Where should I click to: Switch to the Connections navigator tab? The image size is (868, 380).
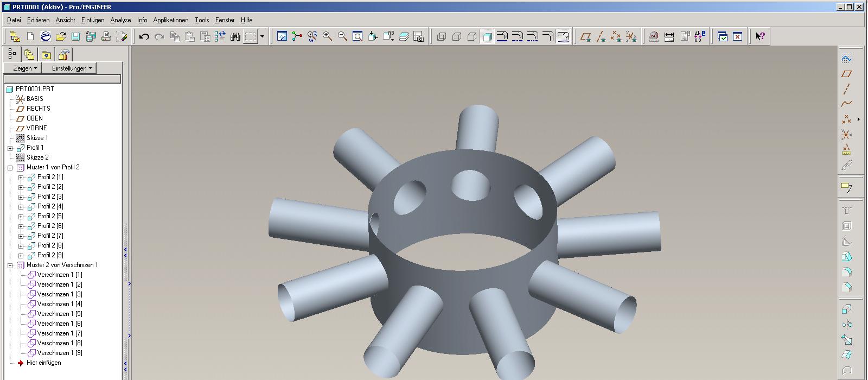pyautogui.click(x=64, y=54)
